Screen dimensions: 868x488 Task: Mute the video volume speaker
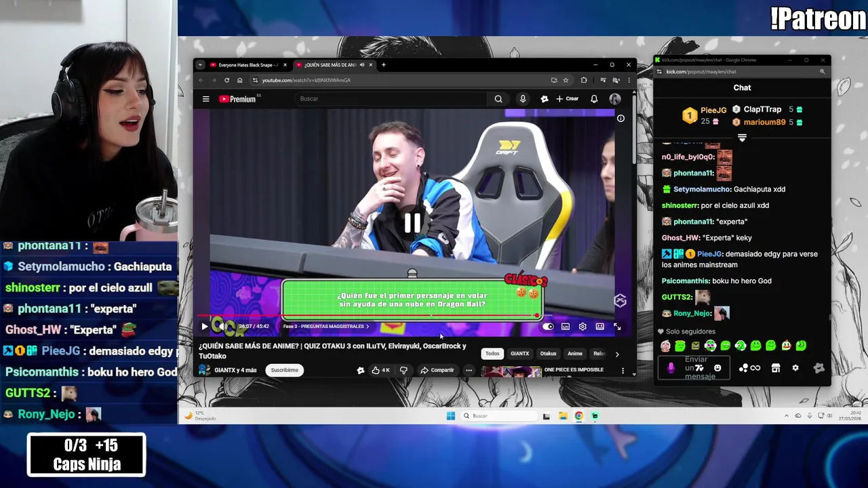222,327
